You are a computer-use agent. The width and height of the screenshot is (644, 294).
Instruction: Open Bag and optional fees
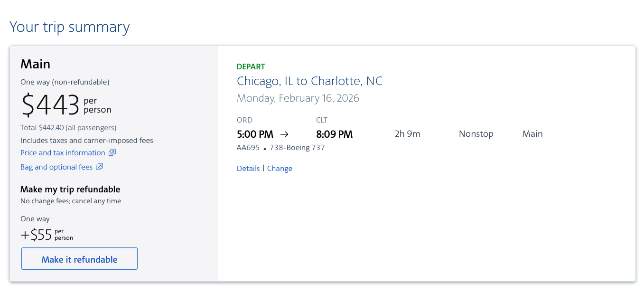[x=56, y=167]
